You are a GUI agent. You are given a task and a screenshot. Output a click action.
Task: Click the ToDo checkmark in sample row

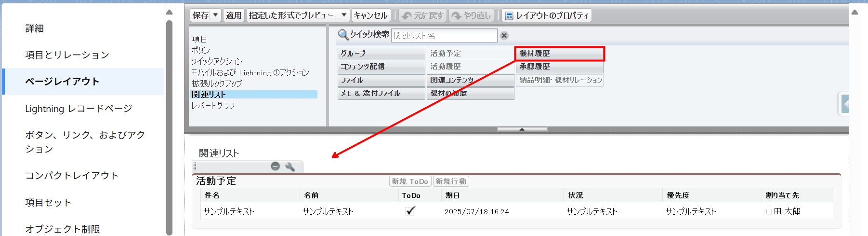coord(410,211)
